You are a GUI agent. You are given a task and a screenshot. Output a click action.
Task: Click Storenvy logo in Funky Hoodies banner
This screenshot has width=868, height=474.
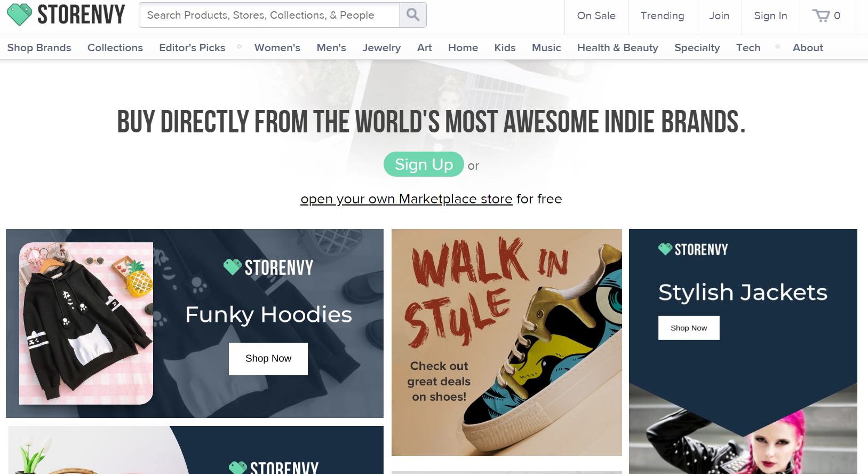[268, 267]
